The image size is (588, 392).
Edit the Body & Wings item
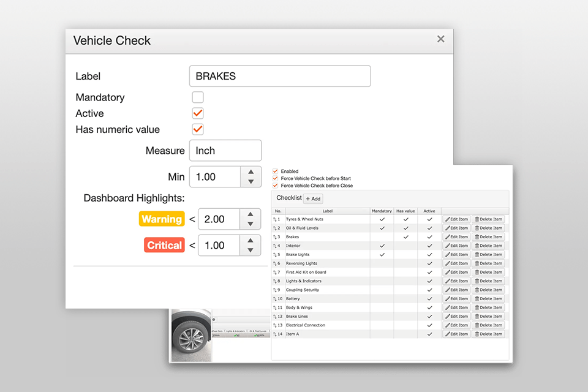tap(456, 307)
